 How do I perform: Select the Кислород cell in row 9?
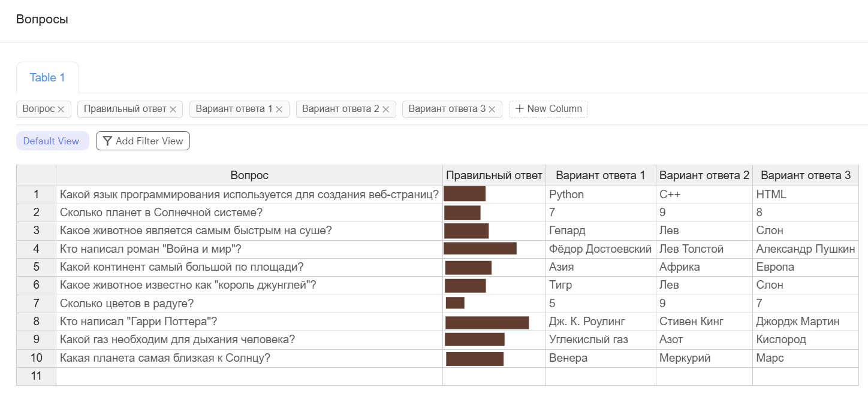point(805,340)
